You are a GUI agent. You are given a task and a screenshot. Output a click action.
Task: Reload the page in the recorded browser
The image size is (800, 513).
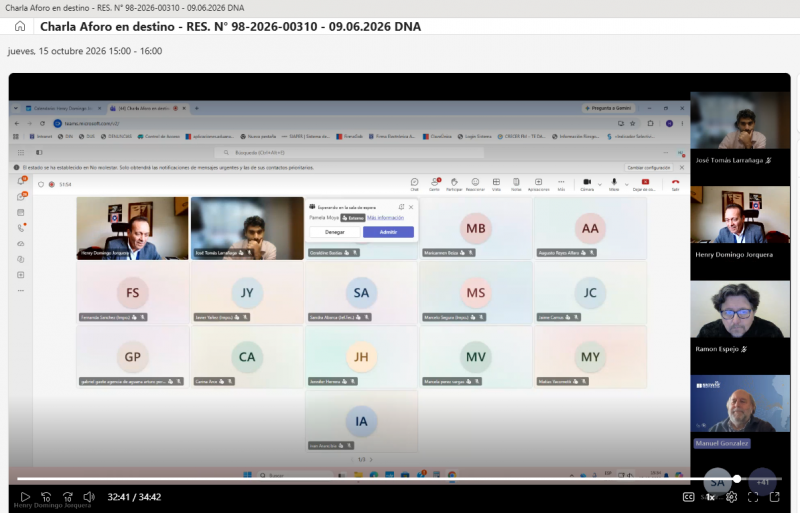pos(42,123)
